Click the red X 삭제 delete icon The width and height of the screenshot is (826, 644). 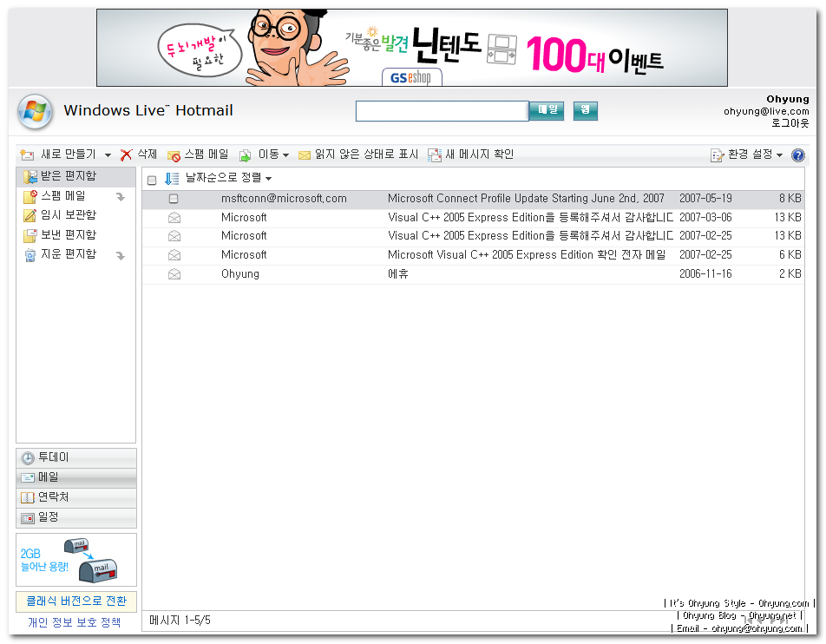pyautogui.click(x=126, y=155)
